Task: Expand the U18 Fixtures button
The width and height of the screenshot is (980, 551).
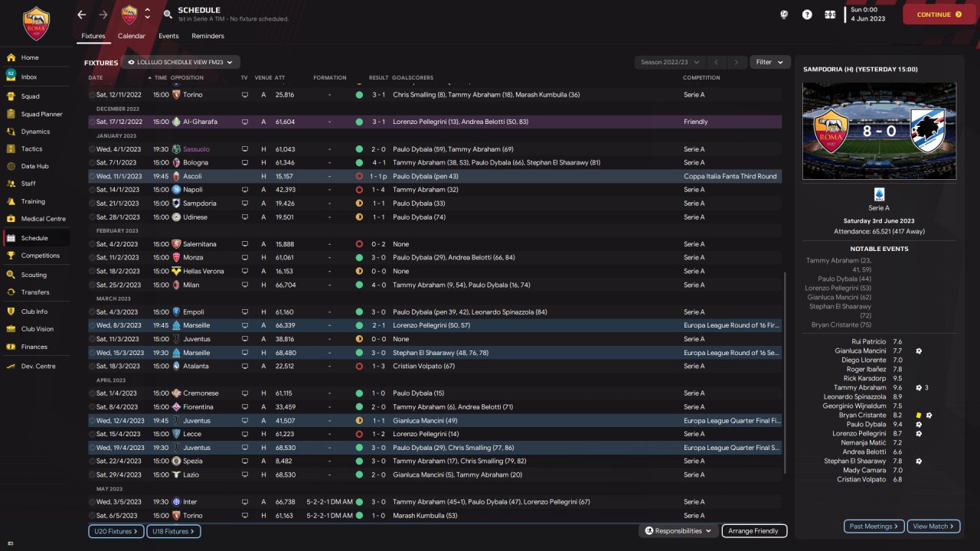Action: point(173,531)
